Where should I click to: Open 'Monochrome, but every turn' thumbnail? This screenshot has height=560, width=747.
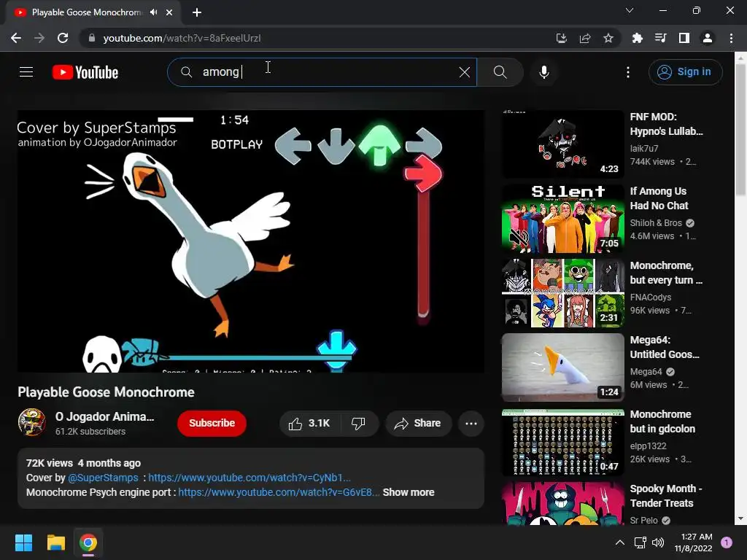tap(562, 293)
